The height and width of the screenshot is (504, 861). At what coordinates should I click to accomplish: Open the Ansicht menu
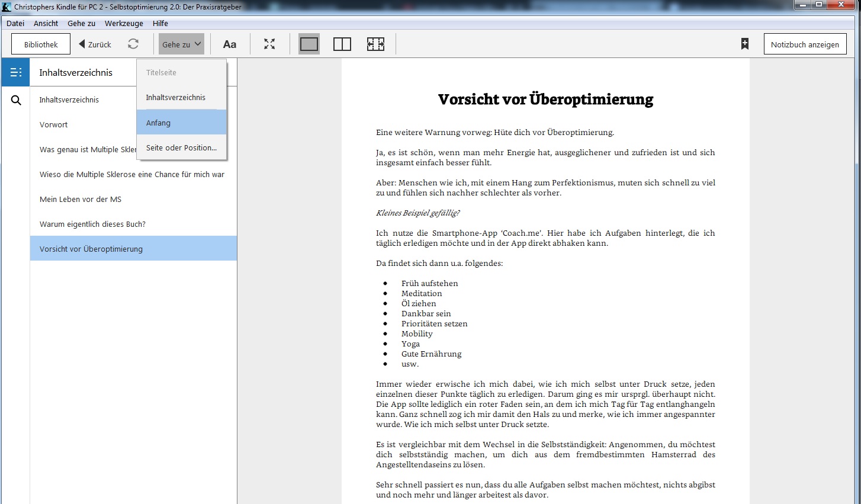pyautogui.click(x=46, y=23)
